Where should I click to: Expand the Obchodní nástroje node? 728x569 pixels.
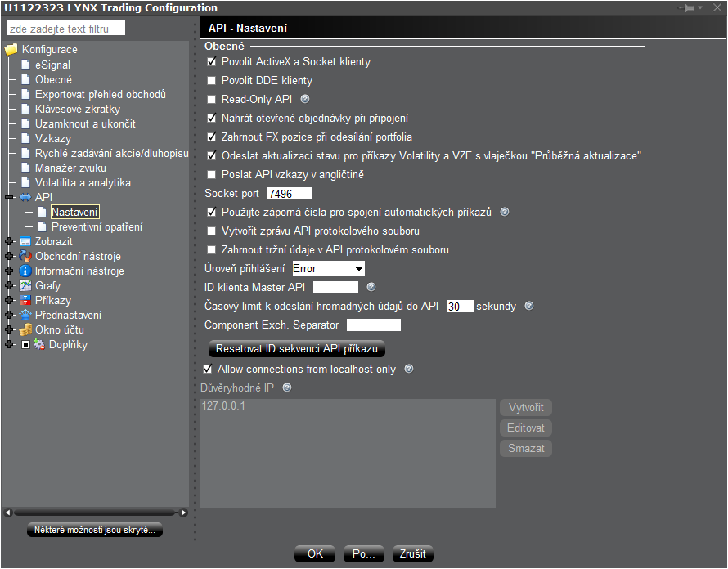[x=9, y=256]
